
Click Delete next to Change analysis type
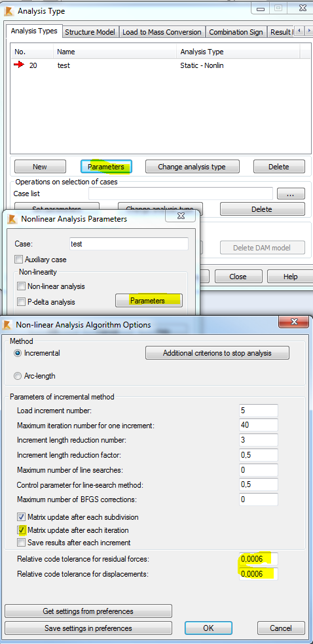click(279, 167)
